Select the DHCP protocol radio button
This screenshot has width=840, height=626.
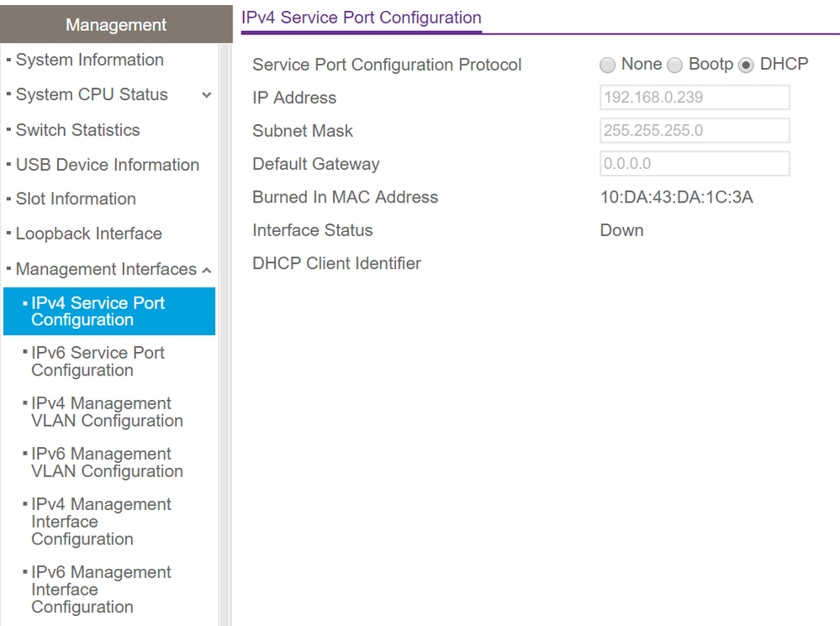(x=746, y=66)
